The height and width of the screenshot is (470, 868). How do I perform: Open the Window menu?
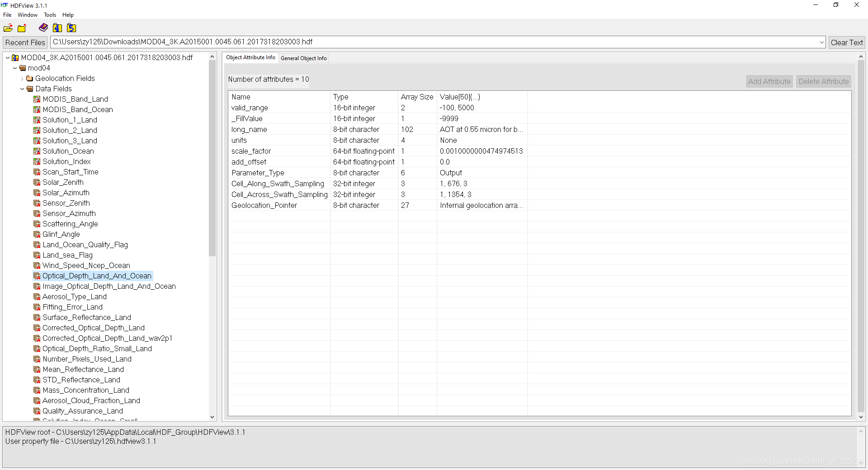(28, 15)
